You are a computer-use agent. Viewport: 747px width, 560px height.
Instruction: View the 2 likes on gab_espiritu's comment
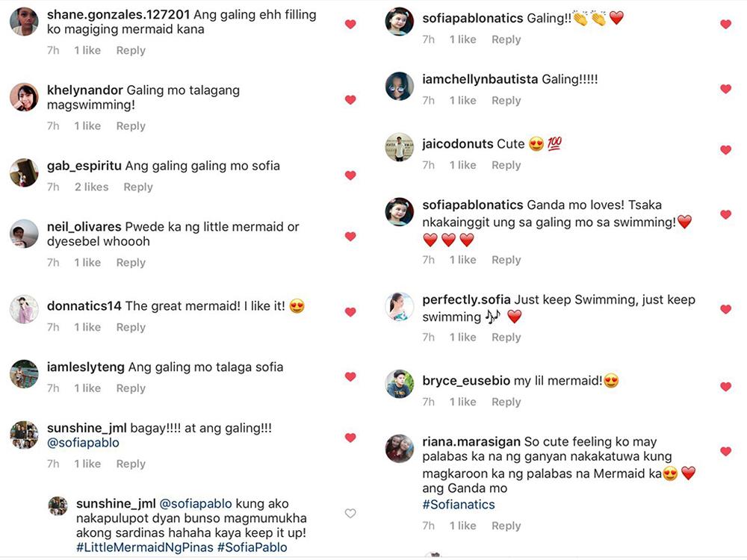tap(91, 187)
